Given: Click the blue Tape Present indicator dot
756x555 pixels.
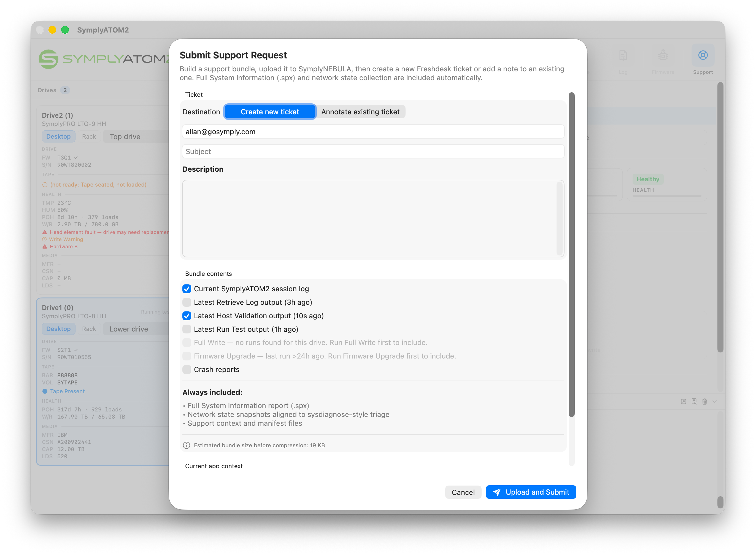Looking at the screenshot, I should coord(45,391).
